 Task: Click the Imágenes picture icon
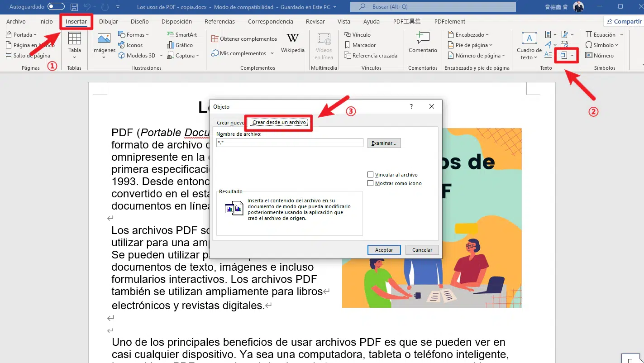(x=104, y=39)
